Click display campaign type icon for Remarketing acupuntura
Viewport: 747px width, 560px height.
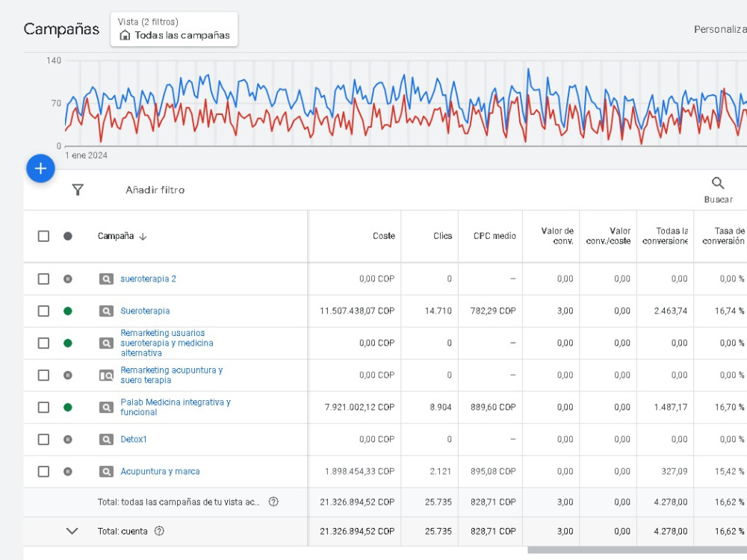tap(106, 376)
